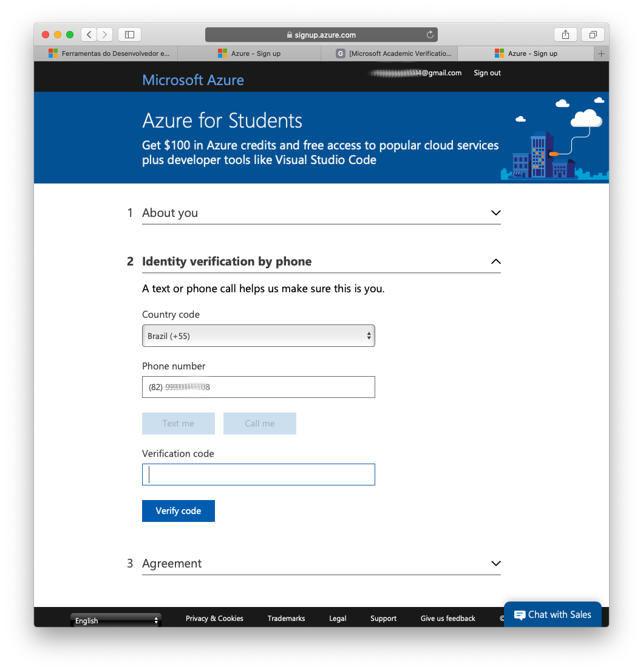This screenshot has height=672, width=643.
Task: Expand the About you section chevron
Action: (x=495, y=213)
